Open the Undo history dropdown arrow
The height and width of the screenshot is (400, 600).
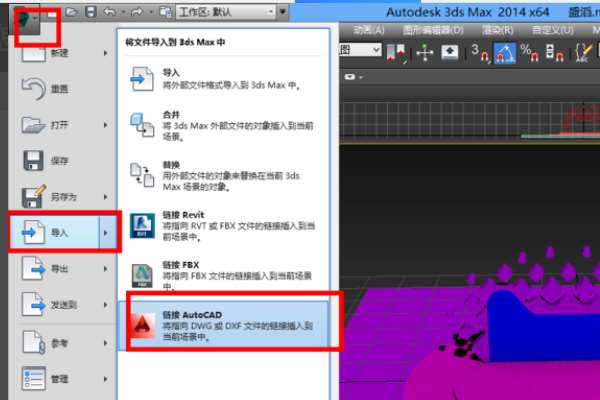pos(123,13)
